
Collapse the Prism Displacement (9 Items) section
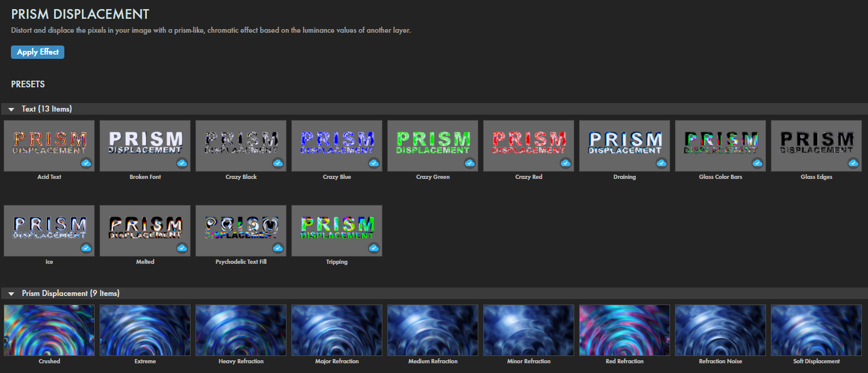point(12,294)
